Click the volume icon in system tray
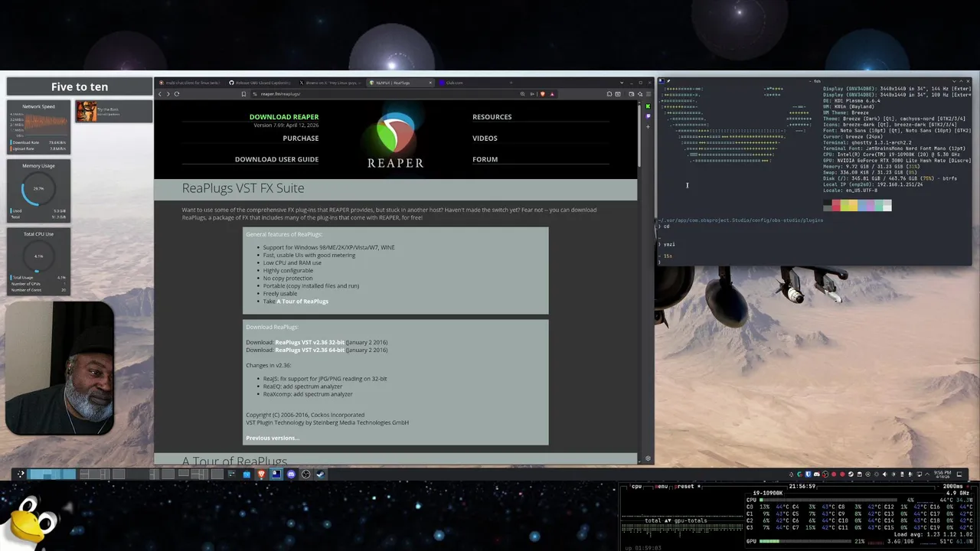Viewport: 980px width, 551px height. click(x=885, y=474)
